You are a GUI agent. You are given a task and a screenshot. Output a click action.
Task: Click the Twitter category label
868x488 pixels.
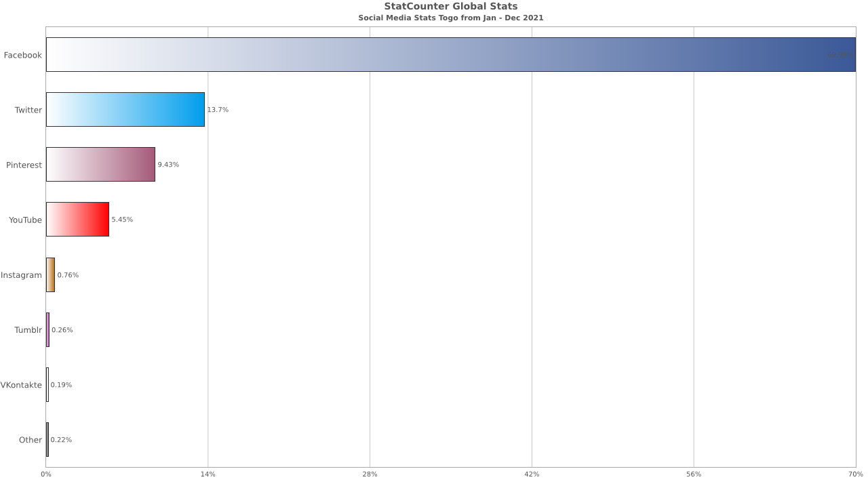pos(28,110)
